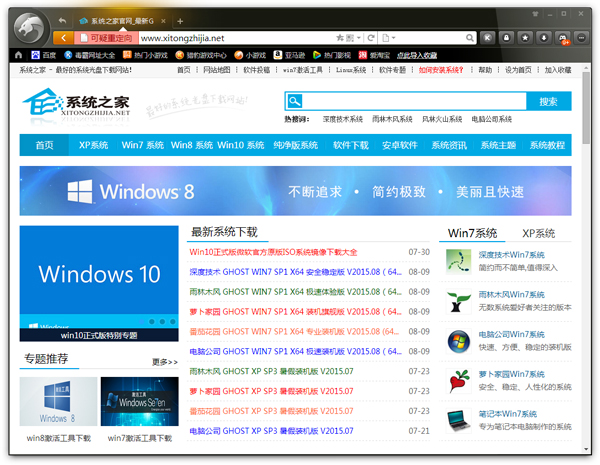
Task: Open Win10正式版微软官方原版ISO download link
Action: coord(273,252)
